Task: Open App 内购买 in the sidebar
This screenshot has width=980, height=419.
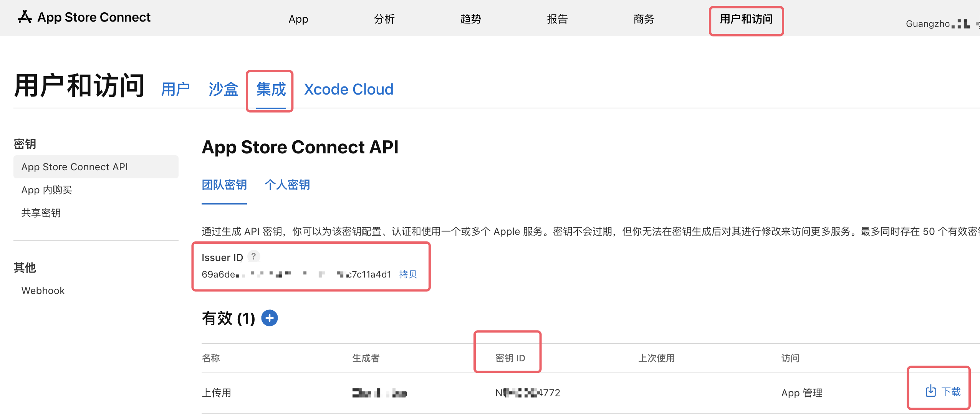Action: click(x=47, y=190)
